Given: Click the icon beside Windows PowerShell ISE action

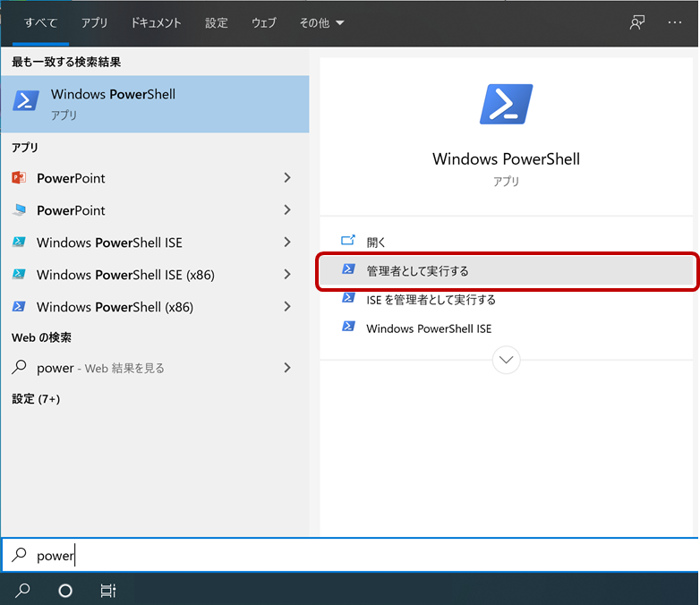Looking at the screenshot, I should pyautogui.click(x=348, y=327).
